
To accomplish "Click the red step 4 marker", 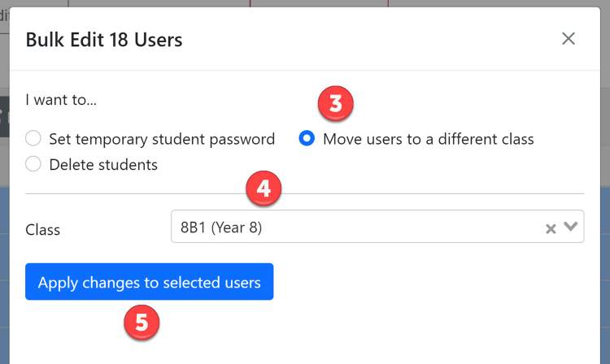I will coord(264,188).
